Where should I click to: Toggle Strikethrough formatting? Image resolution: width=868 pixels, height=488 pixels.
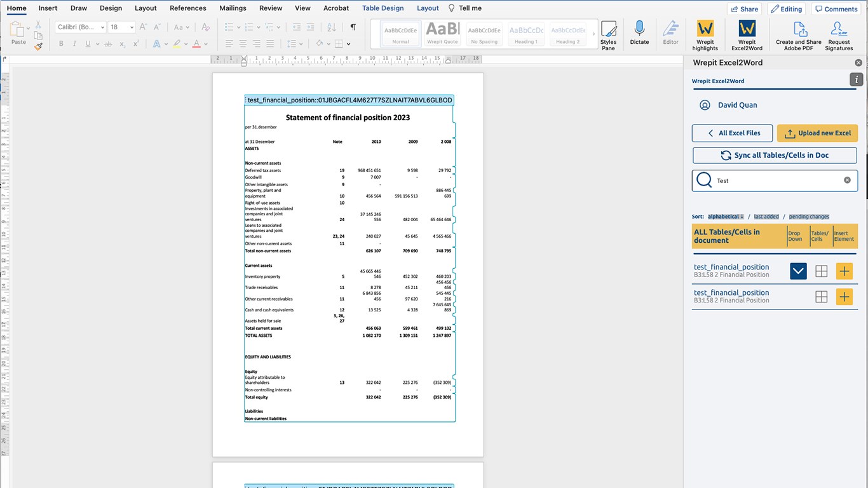click(107, 44)
